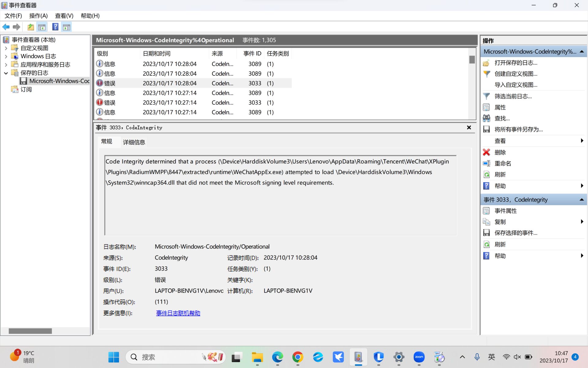The height and width of the screenshot is (368, 588).
Task: Open saved log via 打开保存的日志 icon
Action: click(486, 63)
